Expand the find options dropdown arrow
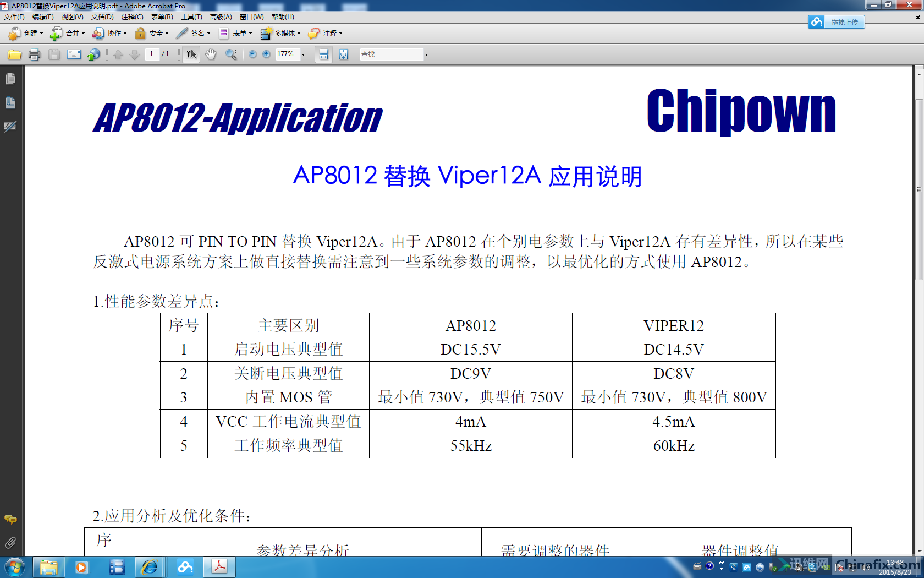Screen dimensions: 924x578 coord(426,54)
